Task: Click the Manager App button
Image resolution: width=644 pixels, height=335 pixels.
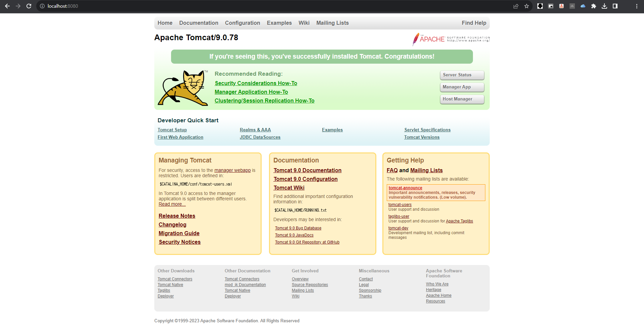Action: pyautogui.click(x=462, y=87)
